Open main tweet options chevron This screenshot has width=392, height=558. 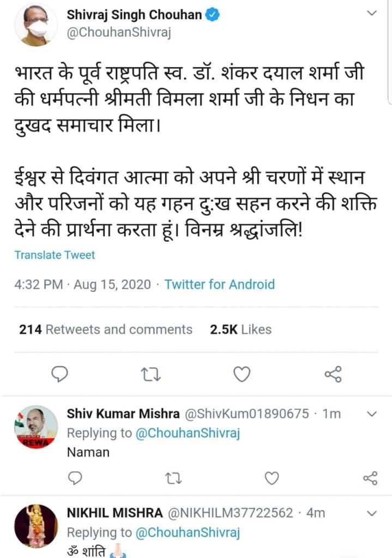tap(371, 13)
